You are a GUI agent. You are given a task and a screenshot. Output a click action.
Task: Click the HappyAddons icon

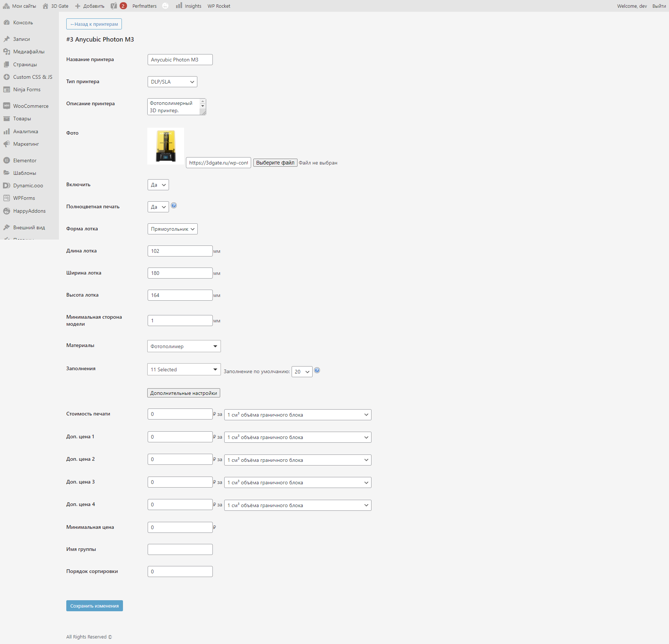point(7,211)
